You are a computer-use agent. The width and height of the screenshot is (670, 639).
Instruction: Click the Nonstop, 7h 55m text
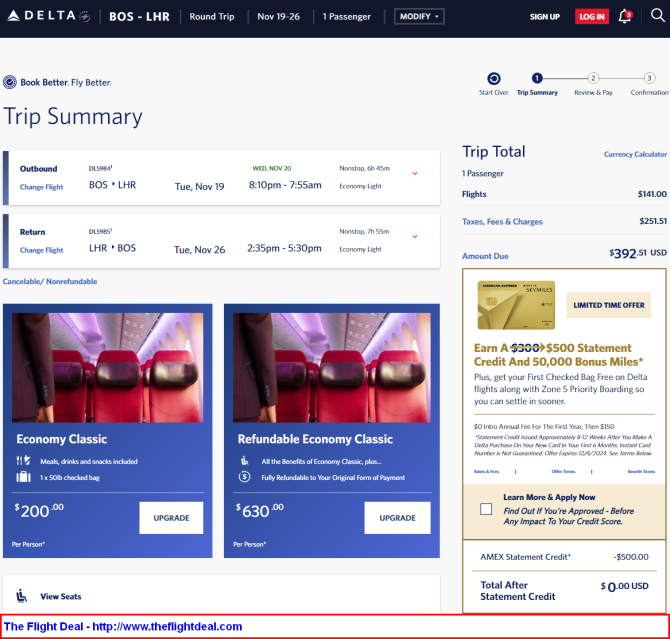point(364,231)
